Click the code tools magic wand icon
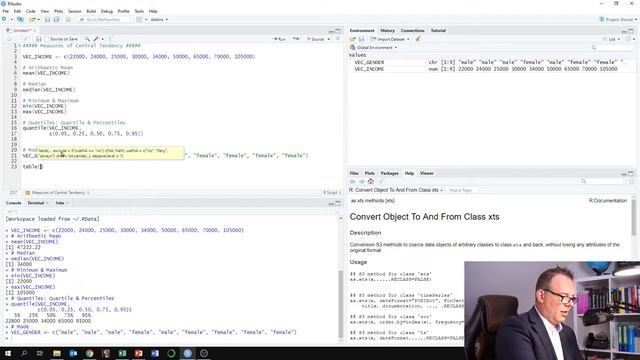The image size is (640, 360). click(x=96, y=39)
